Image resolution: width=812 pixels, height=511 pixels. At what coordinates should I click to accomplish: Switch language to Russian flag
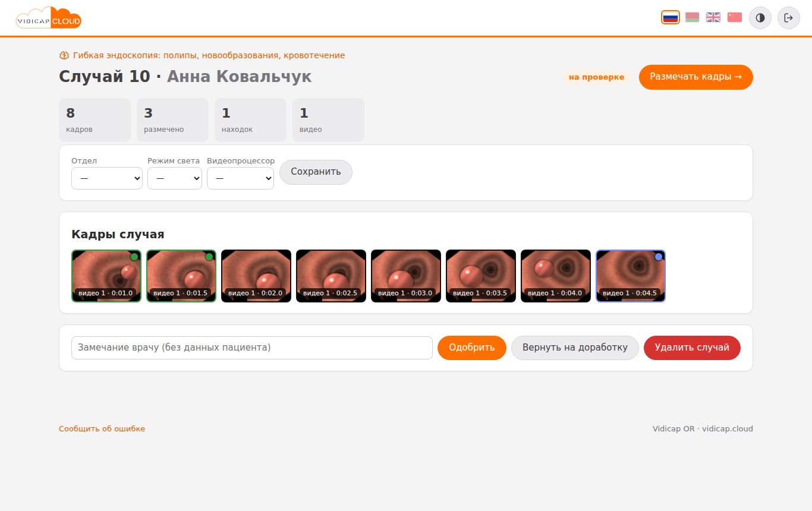click(671, 17)
